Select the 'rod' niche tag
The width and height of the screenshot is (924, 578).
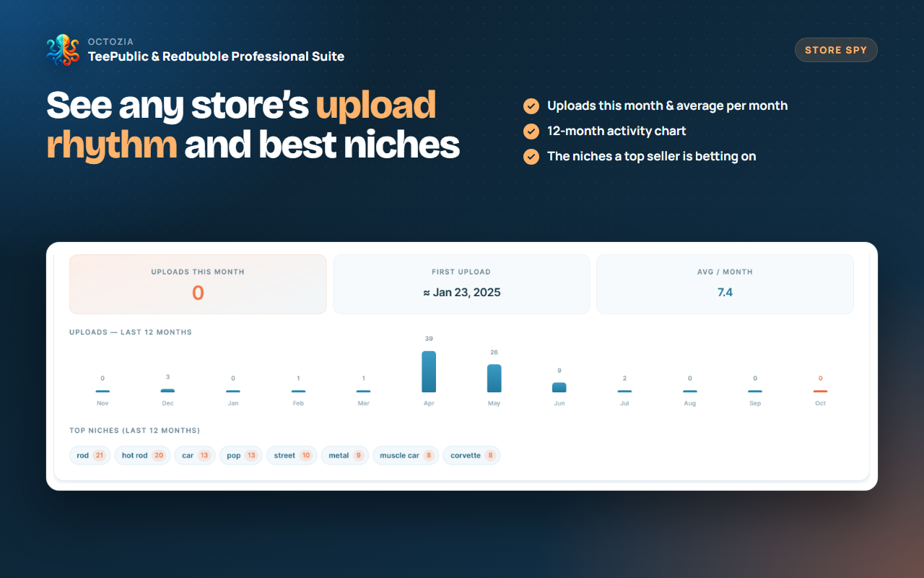tap(90, 455)
